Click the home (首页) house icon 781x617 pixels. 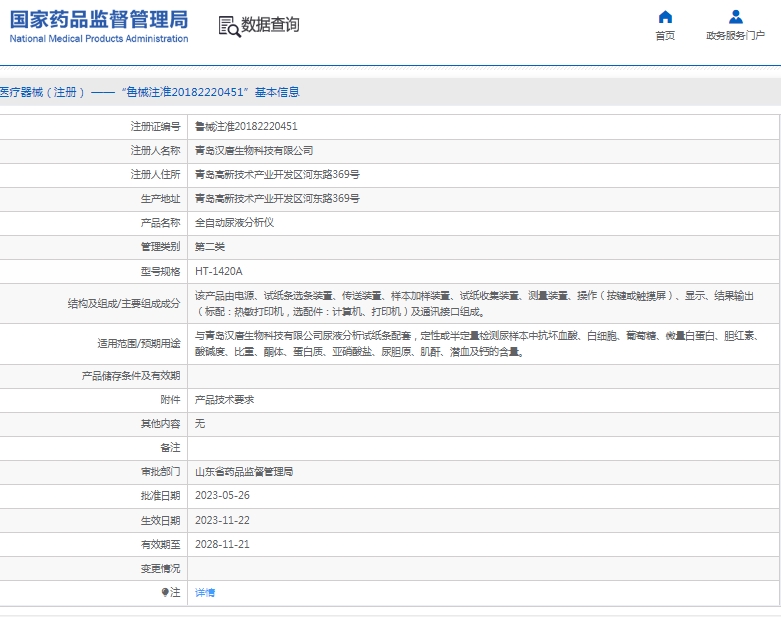(665, 17)
